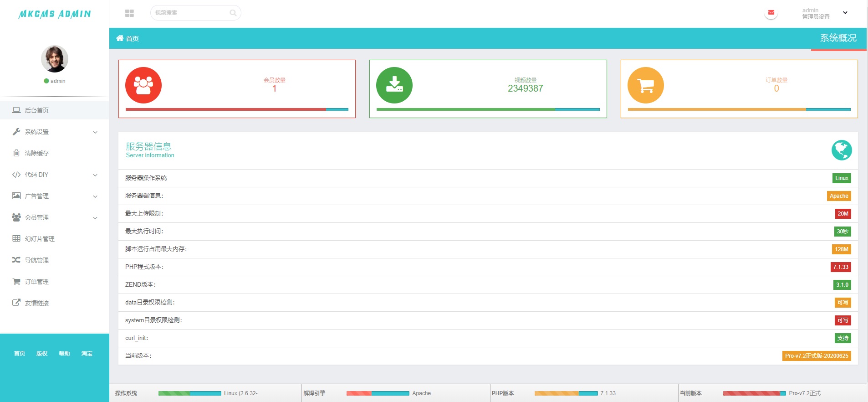
Task: Click the code icon beside 代码 DIY
Action: coord(16,175)
